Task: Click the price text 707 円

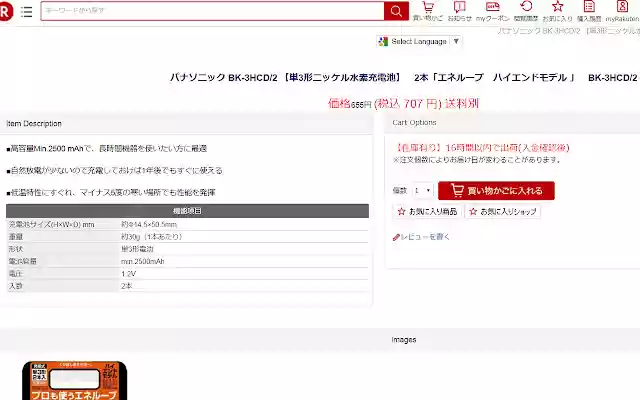Action: point(420,104)
